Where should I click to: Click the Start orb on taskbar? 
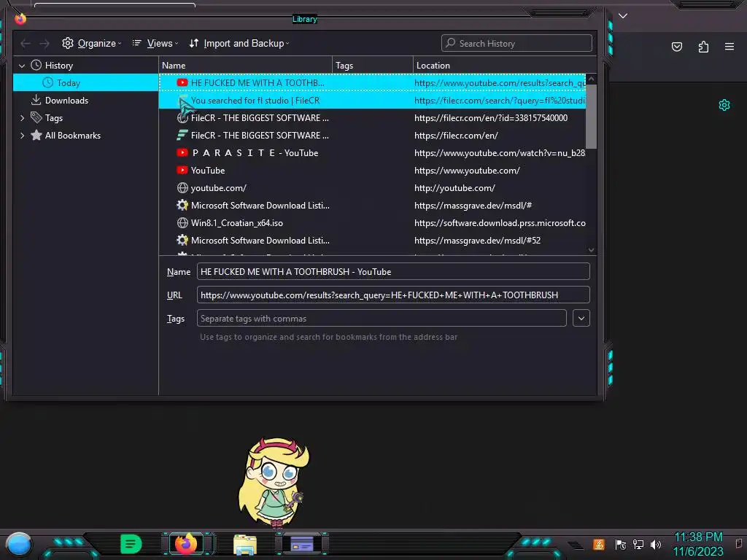18,544
